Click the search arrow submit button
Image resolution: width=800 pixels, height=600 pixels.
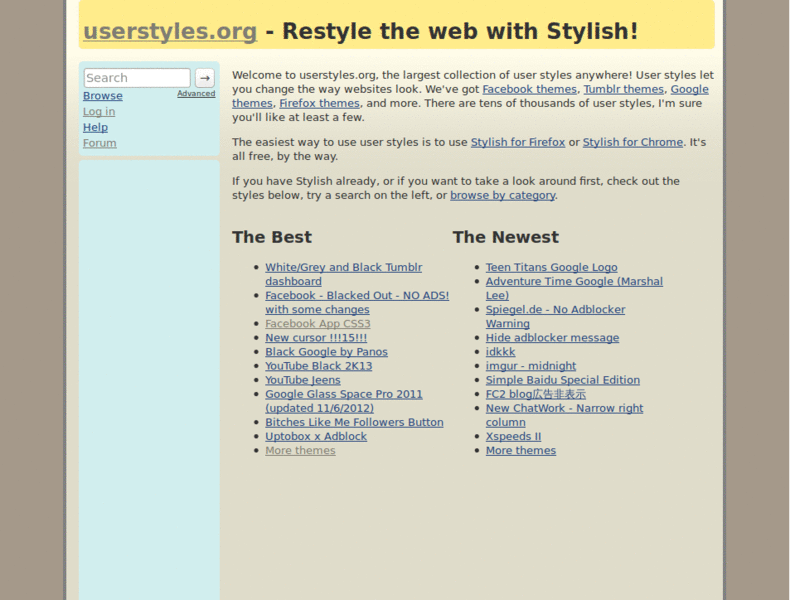tap(205, 78)
